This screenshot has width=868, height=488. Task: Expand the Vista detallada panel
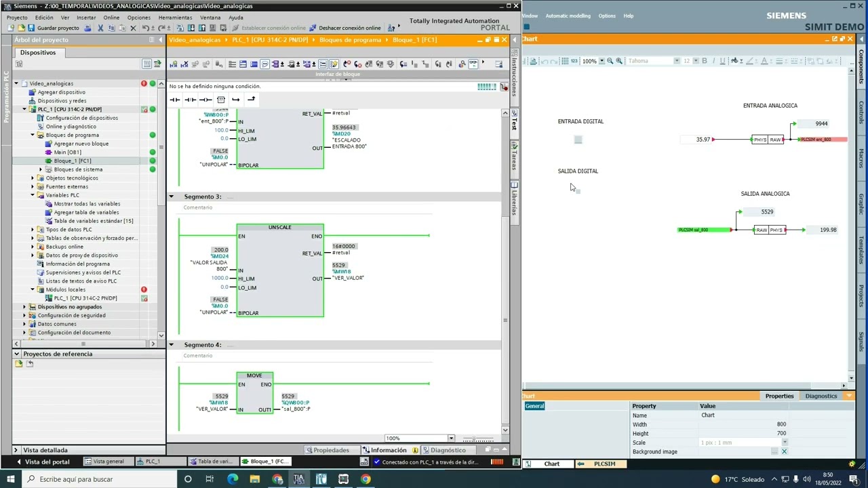pyautogui.click(x=16, y=450)
